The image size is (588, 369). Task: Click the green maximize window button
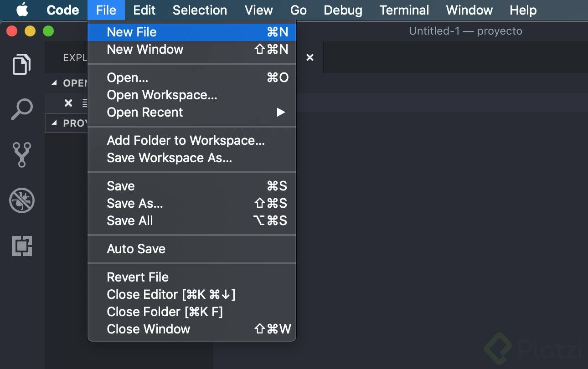(x=48, y=31)
